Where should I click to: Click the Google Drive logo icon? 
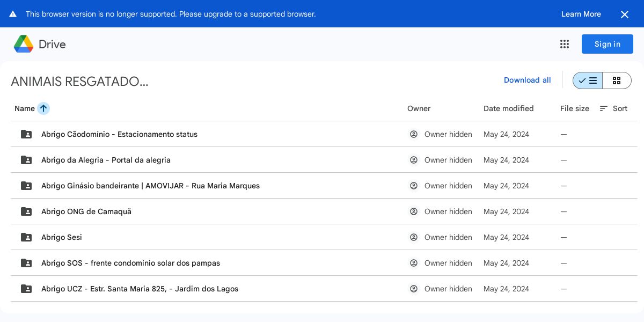click(x=24, y=44)
